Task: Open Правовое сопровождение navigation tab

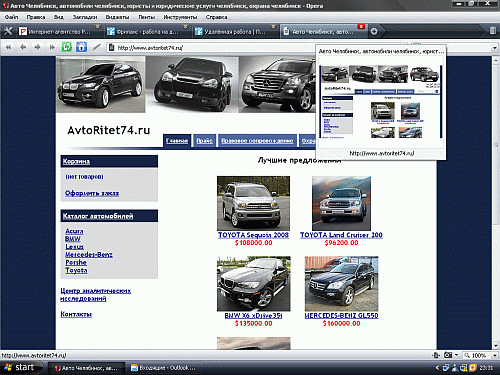Action: 257,141
